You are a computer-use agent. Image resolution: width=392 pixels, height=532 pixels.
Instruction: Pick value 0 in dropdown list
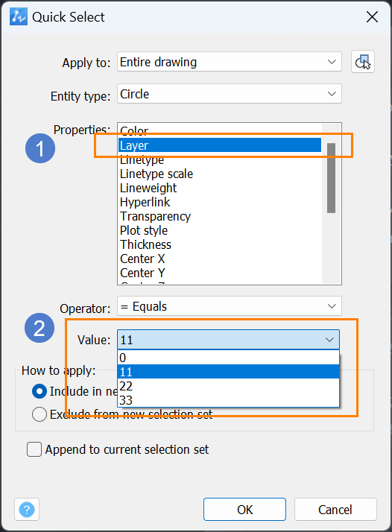coord(228,358)
